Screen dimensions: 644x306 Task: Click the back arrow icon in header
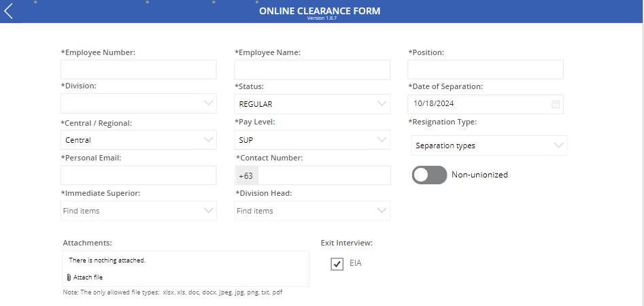point(8,11)
